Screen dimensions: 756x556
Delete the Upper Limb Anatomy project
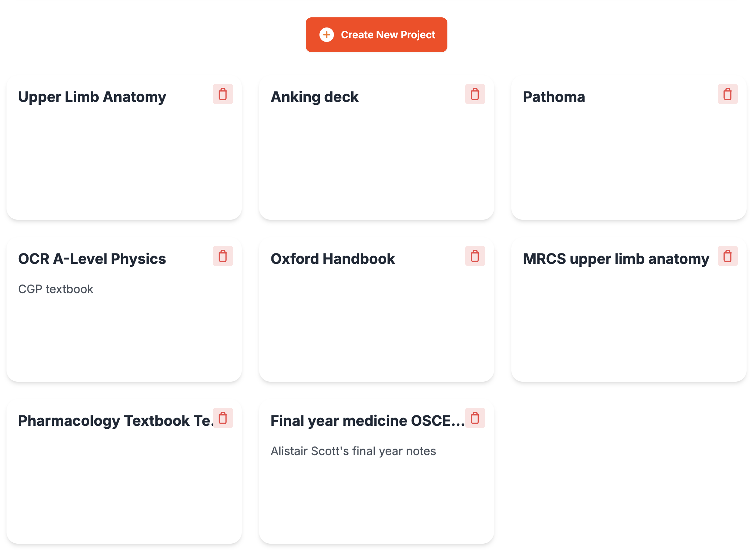click(x=223, y=94)
